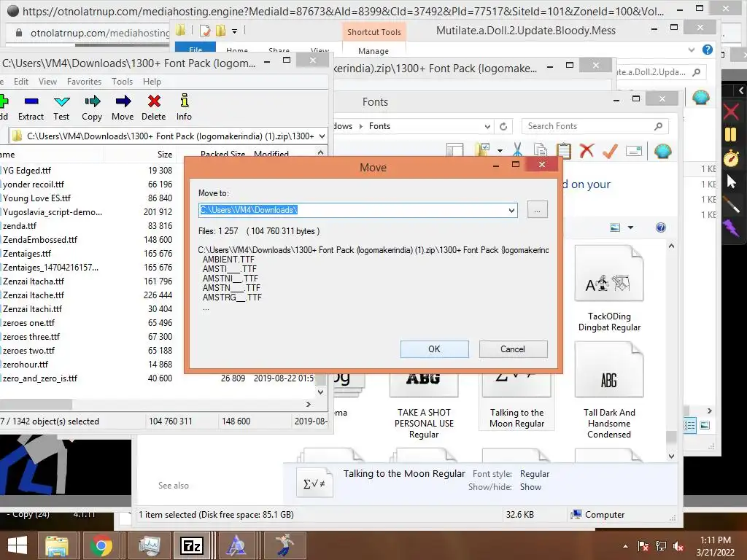Click the blue shell icon in Fonts toolbar
The height and width of the screenshot is (560, 747).
(662, 151)
